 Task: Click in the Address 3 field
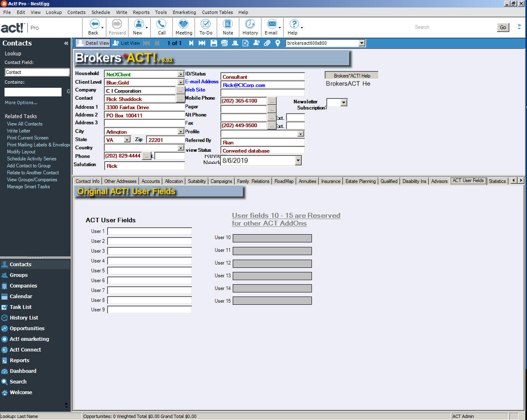144,123
